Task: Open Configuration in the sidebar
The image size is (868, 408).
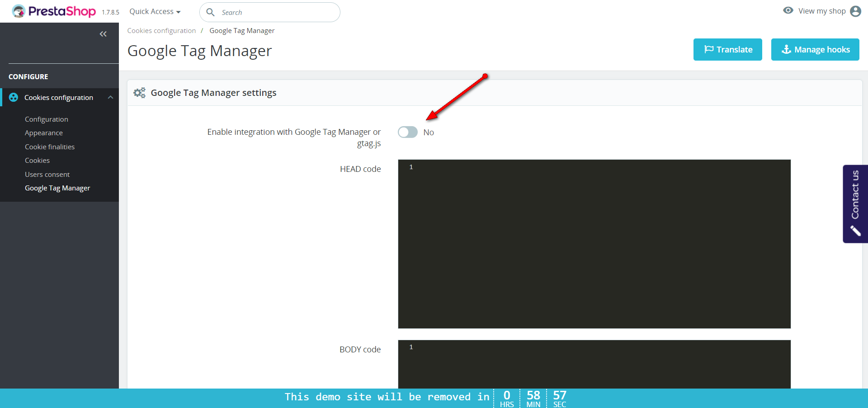Action: 47,119
